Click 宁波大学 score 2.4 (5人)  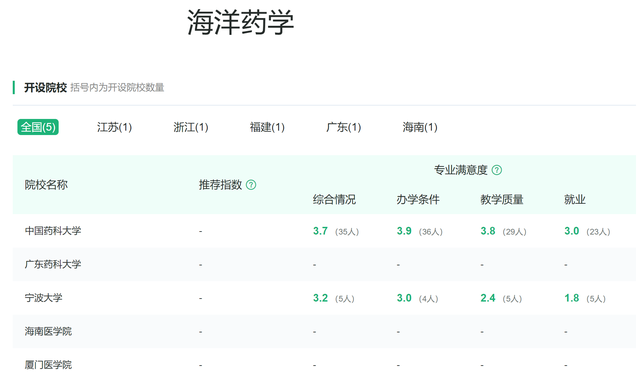pos(501,298)
